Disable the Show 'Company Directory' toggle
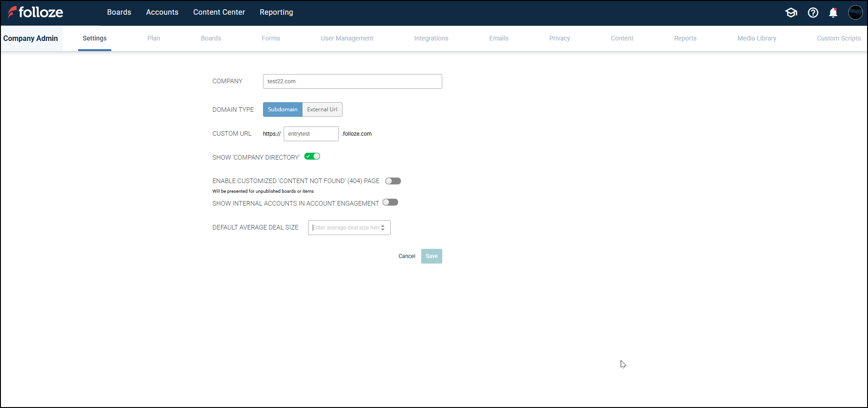The width and height of the screenshot is (868, 408). [x=312, y=156]
